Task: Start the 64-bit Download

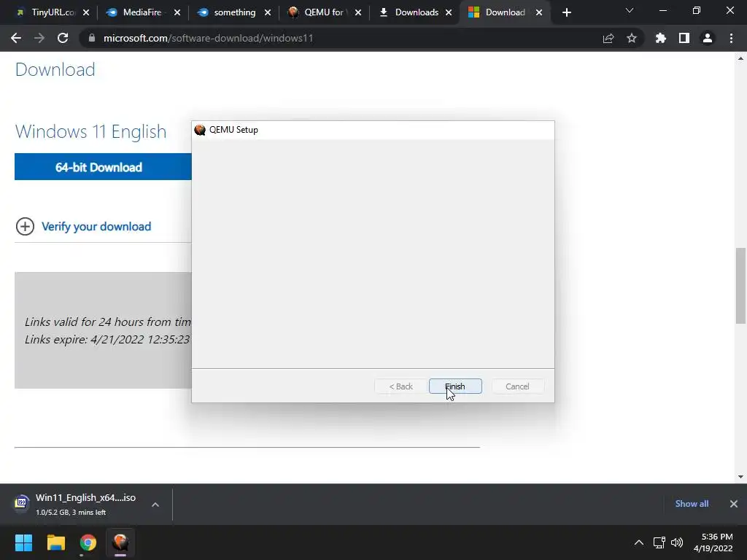Action: pyautogui.click(x=103, y=167)
